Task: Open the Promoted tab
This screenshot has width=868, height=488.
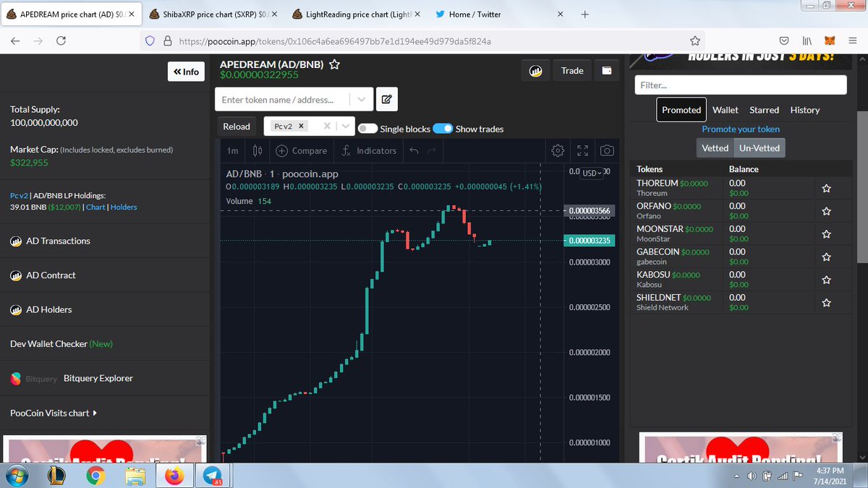Action: [x=681, y=110]
